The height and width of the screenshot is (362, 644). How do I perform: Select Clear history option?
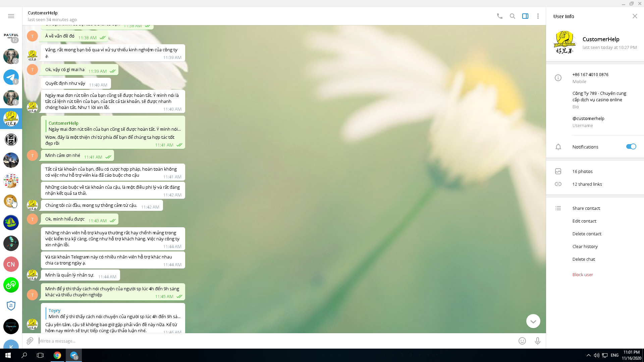pos(585,246)
